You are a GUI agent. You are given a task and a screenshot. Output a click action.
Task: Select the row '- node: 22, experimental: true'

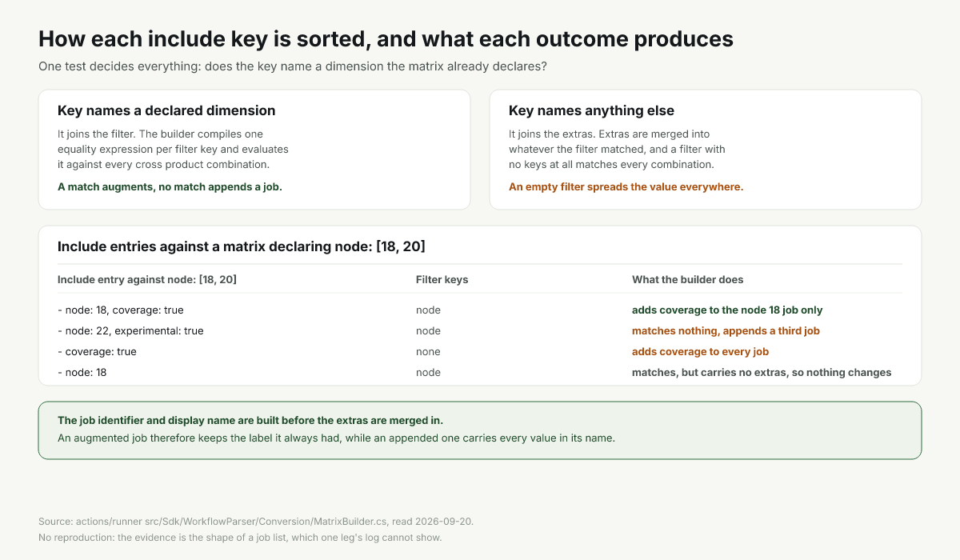point(480,330)
